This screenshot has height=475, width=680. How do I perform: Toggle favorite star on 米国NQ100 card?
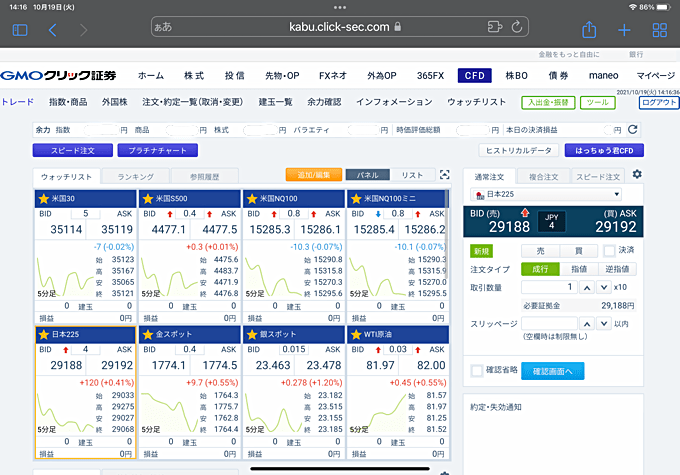pos(252,199)
